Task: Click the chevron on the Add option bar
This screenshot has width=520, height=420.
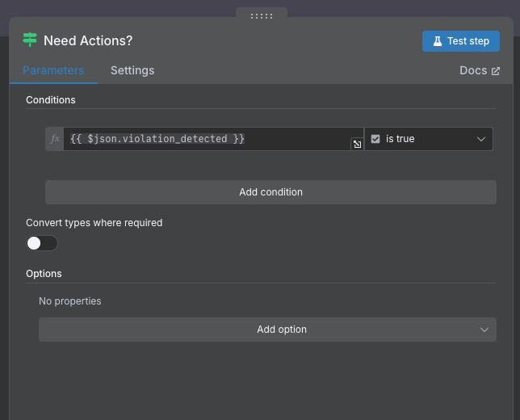Action: pos(484,330)
